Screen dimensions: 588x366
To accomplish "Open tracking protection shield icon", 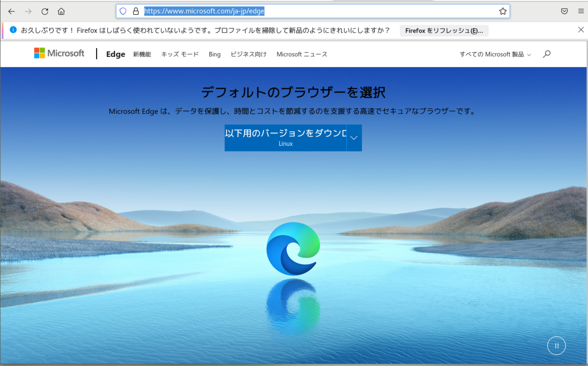I will pos(123,11).
